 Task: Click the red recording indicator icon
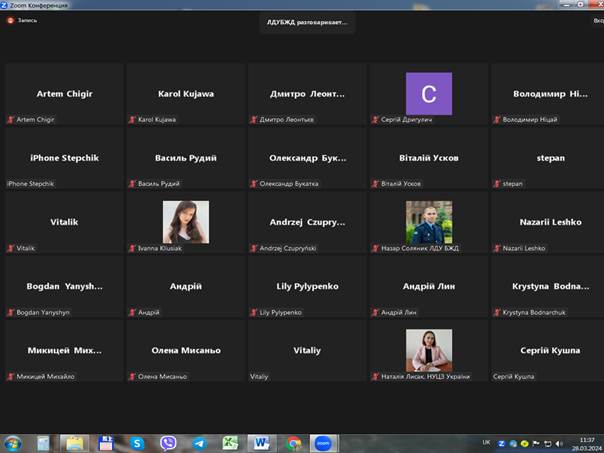tap(11, 21)
